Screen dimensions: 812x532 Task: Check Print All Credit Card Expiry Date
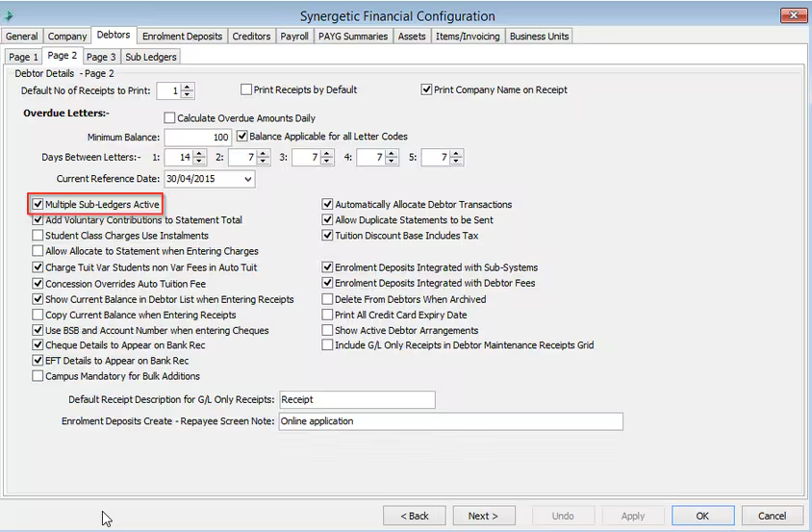pos(327,315)
